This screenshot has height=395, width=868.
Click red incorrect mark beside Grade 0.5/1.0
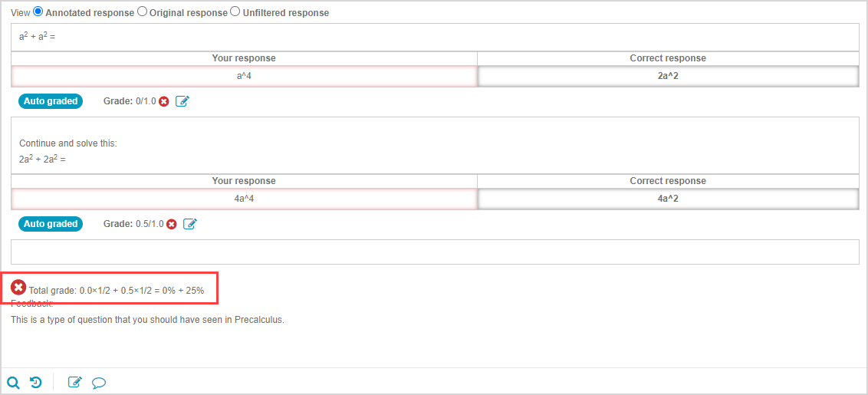click(172, 224)
